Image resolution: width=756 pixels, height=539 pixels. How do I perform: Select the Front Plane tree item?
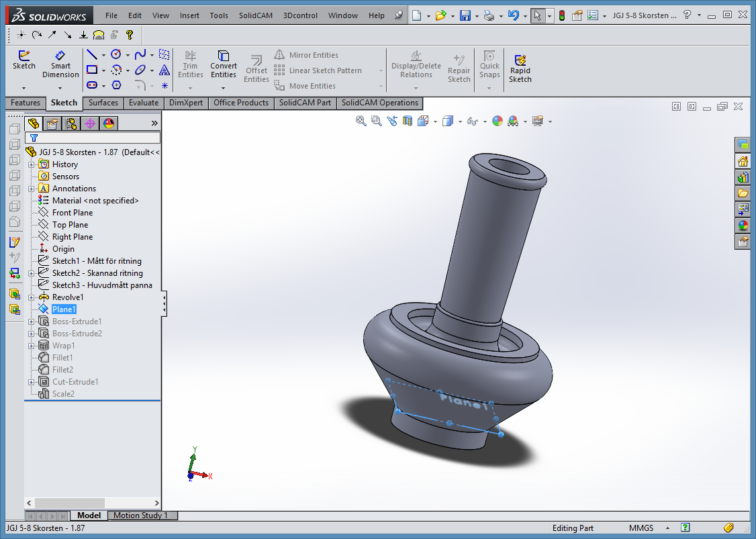click(73, 213)
